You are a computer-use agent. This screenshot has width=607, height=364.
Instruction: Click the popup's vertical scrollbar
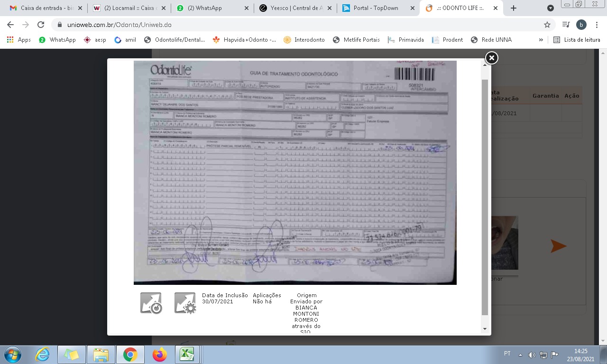point(485,197)
